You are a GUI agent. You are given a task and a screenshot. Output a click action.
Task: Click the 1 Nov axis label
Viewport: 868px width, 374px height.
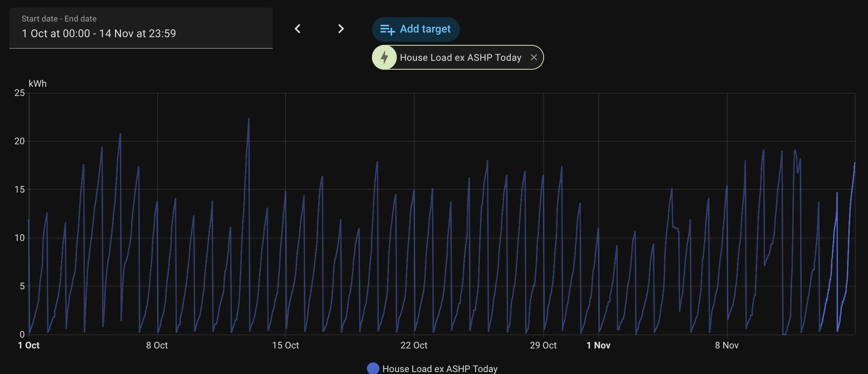[x=598, y=345]
